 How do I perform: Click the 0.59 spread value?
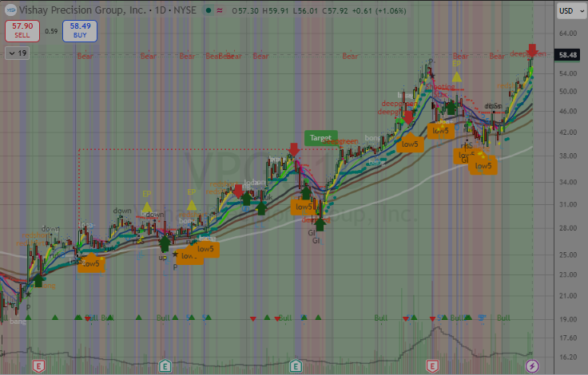pyautogui.click(x=50, y=32)
